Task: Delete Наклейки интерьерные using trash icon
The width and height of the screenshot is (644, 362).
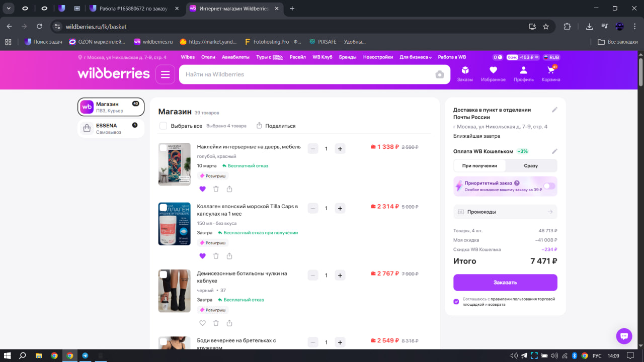Action: coord(216,189)
